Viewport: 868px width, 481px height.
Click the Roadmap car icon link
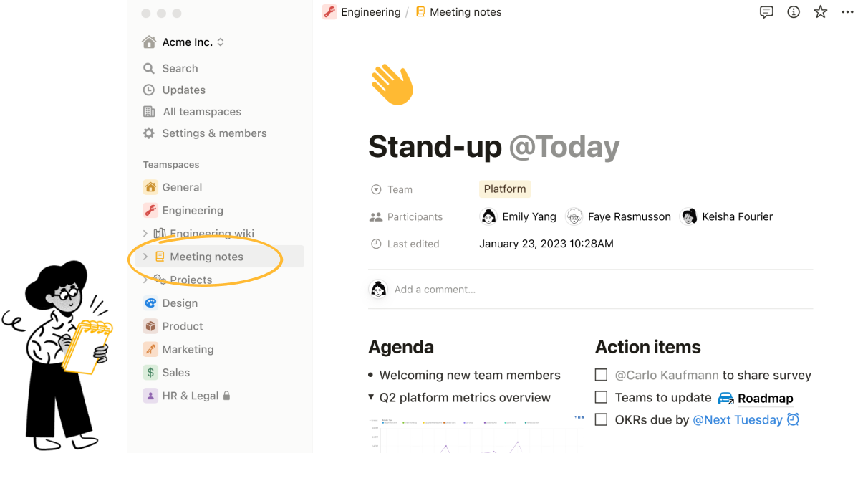click(x=726, y=398)
